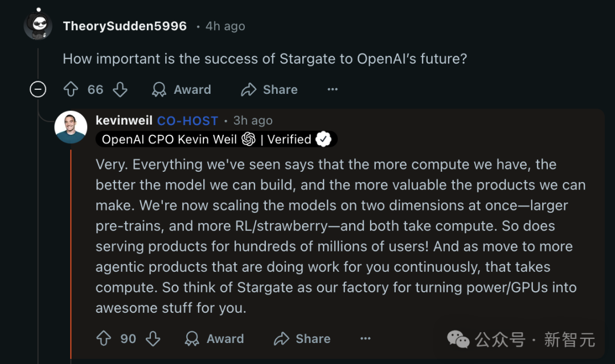Open more options for the Stargate question
This screenshot has width=615, height=364.
coord(333,89)
